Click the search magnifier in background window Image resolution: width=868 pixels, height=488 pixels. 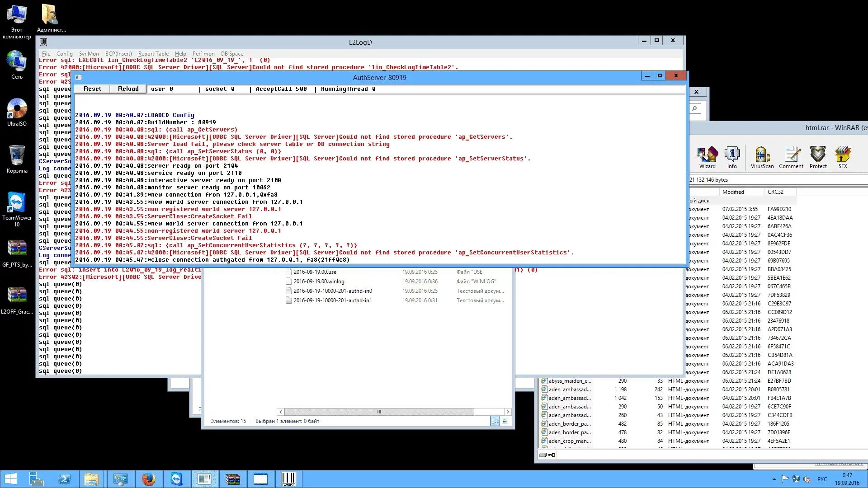point(694,108)
